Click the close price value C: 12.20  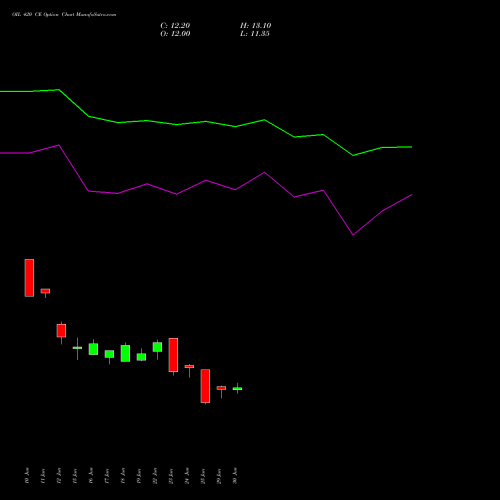coord(175,26)
